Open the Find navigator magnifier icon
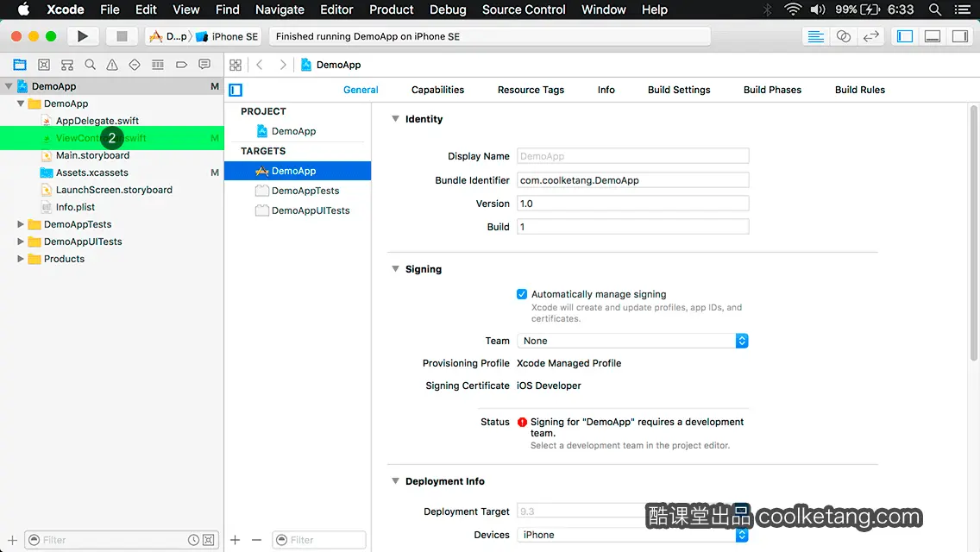 [x=90, y=65]
